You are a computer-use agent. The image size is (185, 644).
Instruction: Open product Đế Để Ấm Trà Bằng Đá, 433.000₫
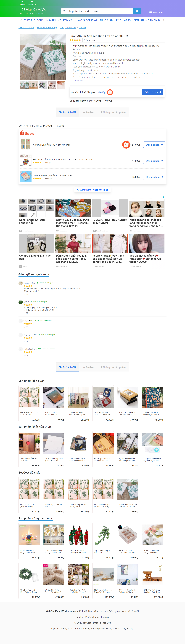tap(152, 581)
